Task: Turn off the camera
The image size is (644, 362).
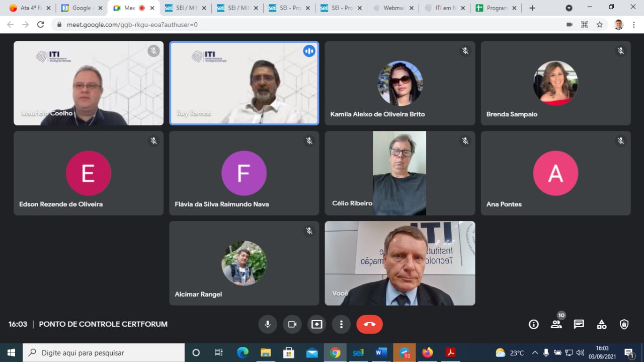Action: tap(292, 324)
